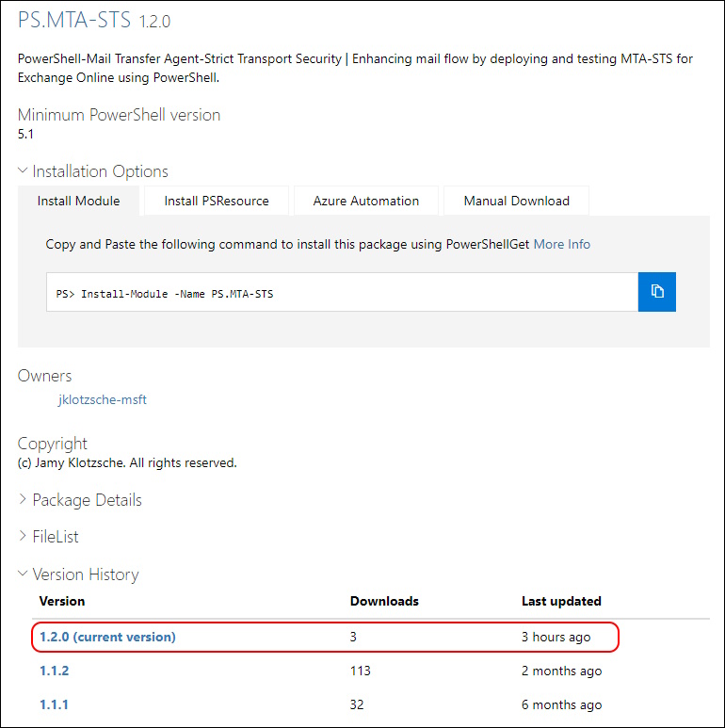725x728 pixels.
Task: Collapse the Installation Options section
Action: 93,171
